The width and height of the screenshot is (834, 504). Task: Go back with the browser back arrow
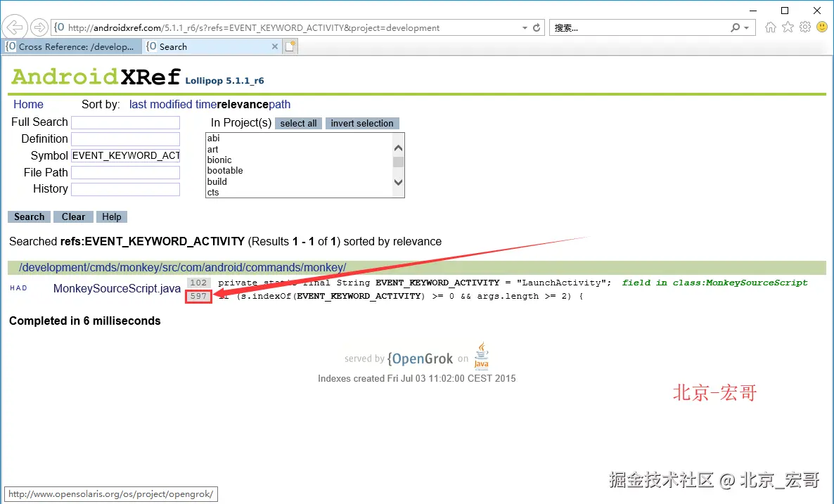tap(15, 27)
